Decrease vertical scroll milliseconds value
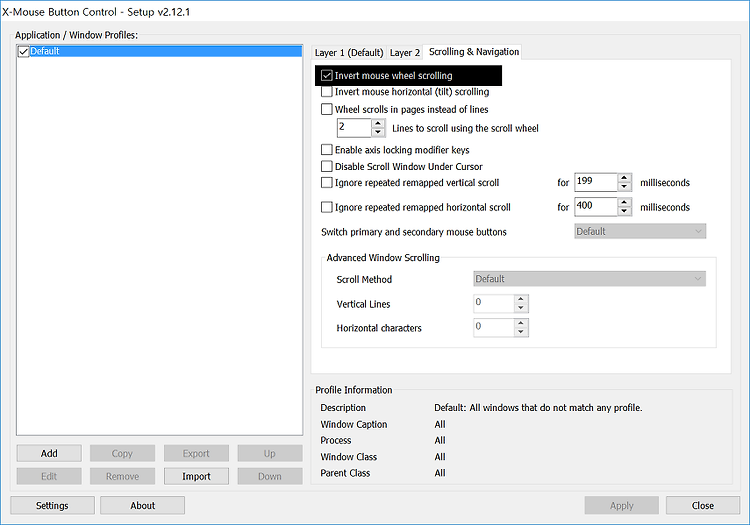This screenshot has height=525, width=750. 624,186
